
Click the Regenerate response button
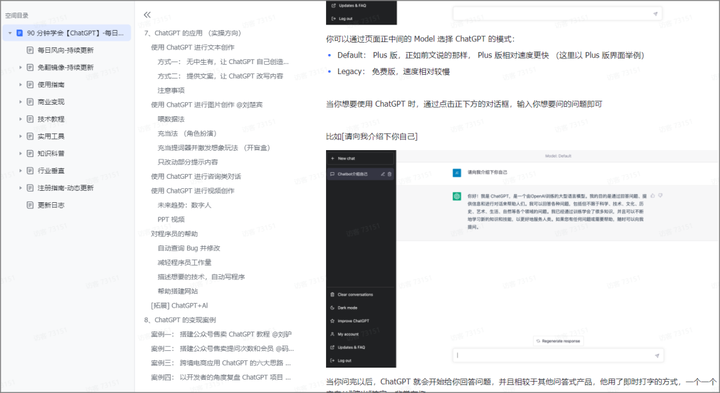(x=558, y=341)
